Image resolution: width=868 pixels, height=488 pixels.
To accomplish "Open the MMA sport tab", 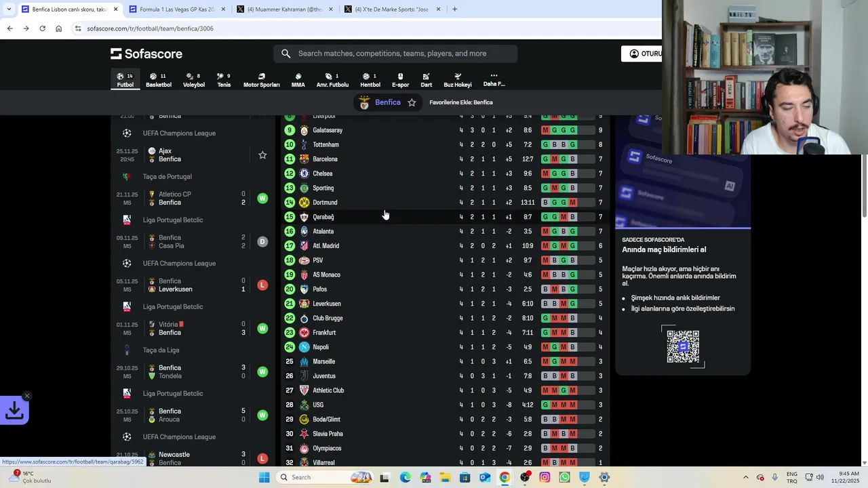I will coord(298,80).
